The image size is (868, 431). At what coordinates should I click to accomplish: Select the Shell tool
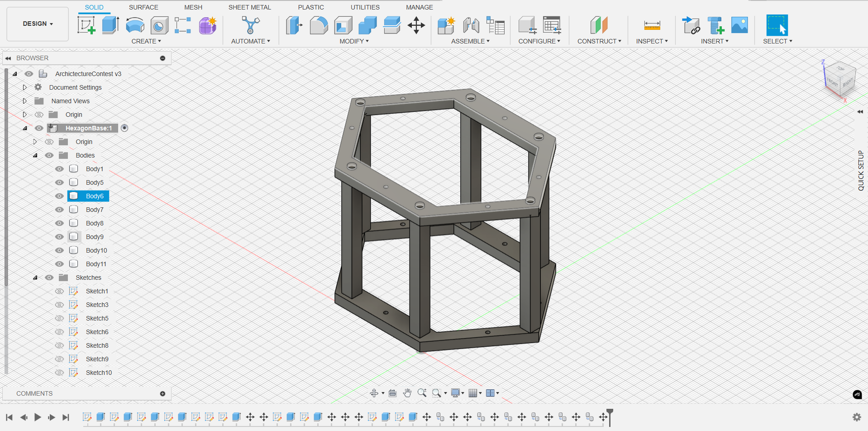343,25
